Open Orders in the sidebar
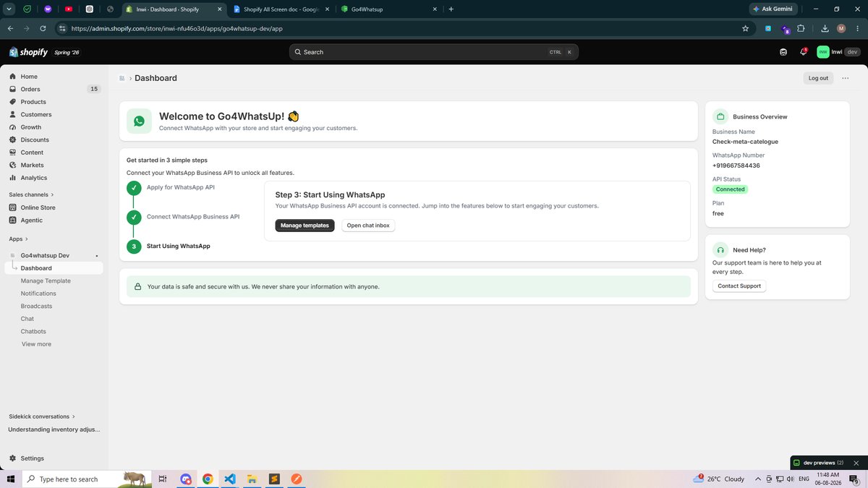 [x=30, y=89]
